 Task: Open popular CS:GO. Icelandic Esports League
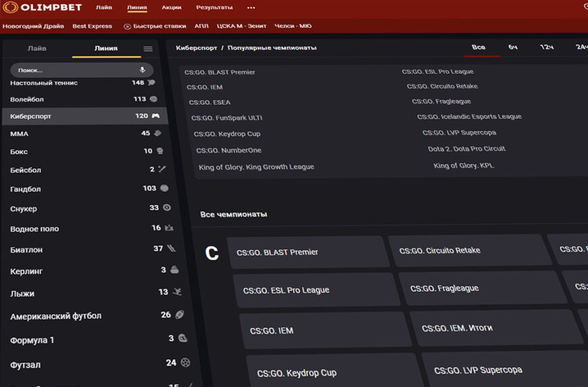click(470, 117)
